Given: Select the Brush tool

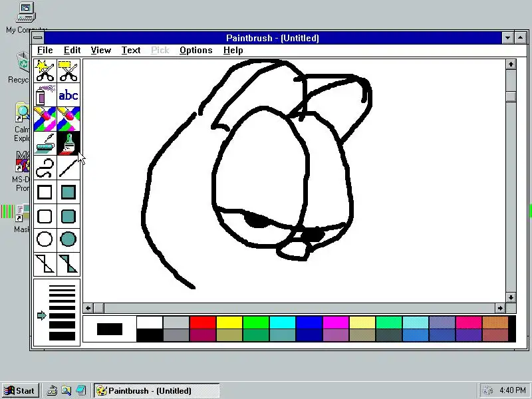Looking at the screenshot, I should (68, 144).
